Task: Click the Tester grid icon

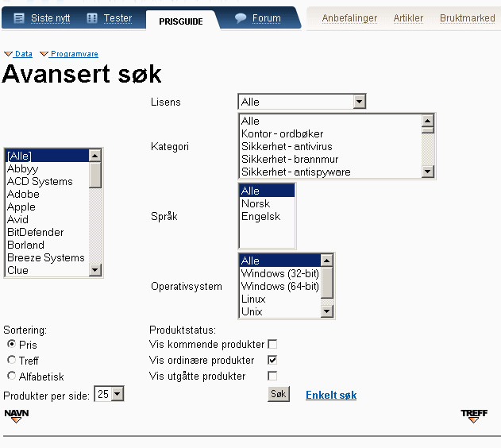Action: pos(92,18)
